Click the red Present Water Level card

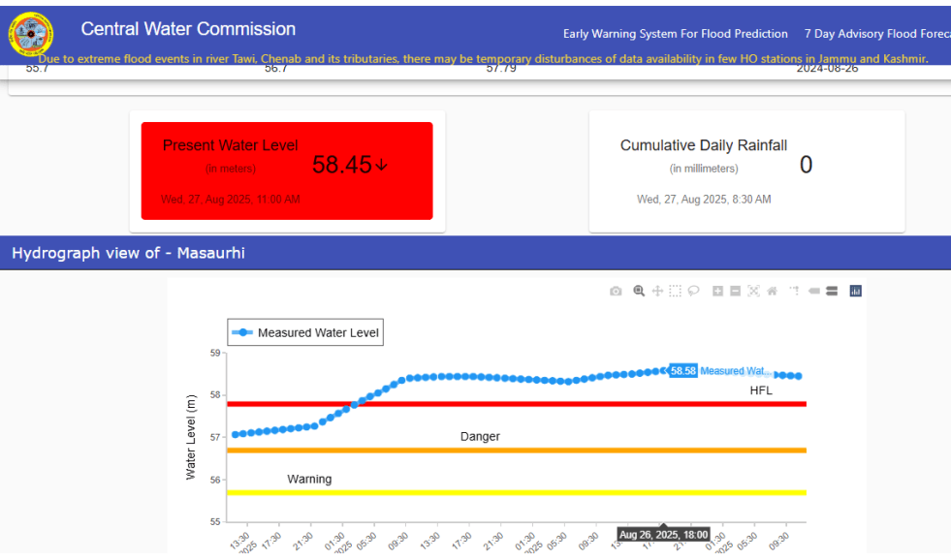coord(287,171)
